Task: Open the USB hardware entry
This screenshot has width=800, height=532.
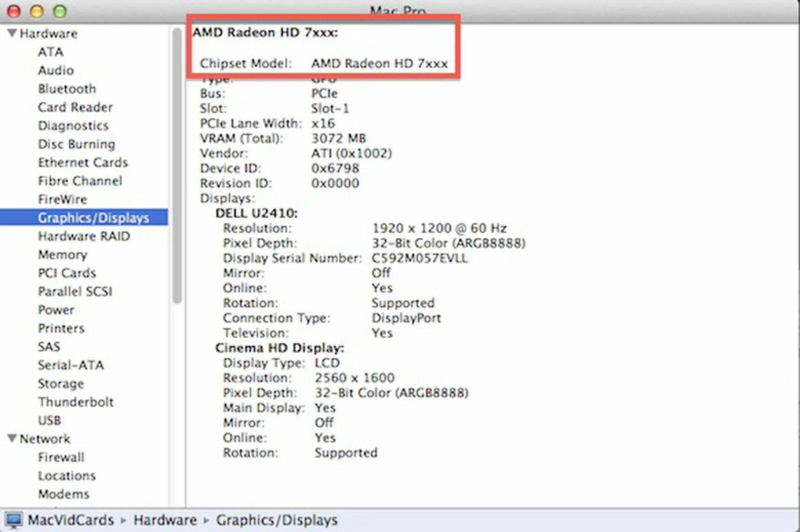Action: 49,421
